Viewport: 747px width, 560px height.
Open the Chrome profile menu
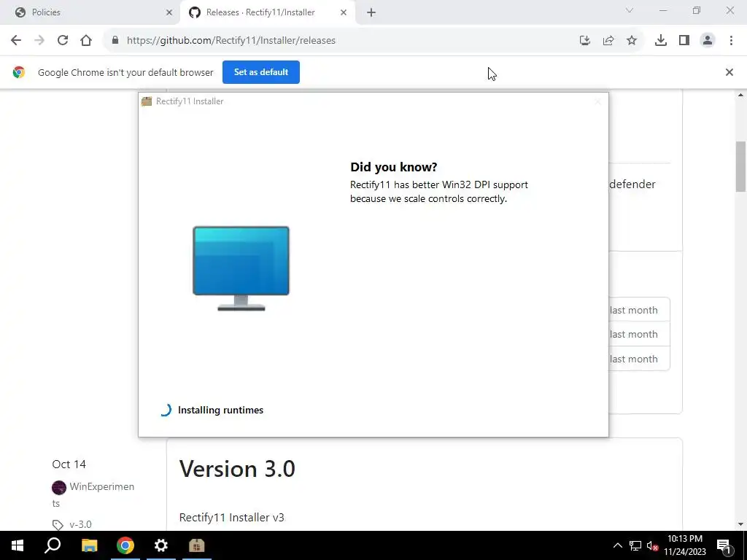click(x=708, y=41)
